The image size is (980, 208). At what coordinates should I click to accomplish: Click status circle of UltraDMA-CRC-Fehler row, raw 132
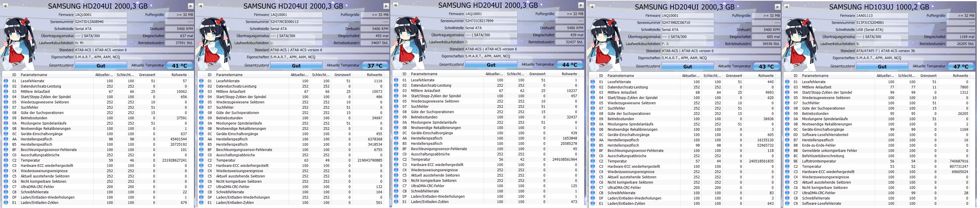tap(201, 187)
